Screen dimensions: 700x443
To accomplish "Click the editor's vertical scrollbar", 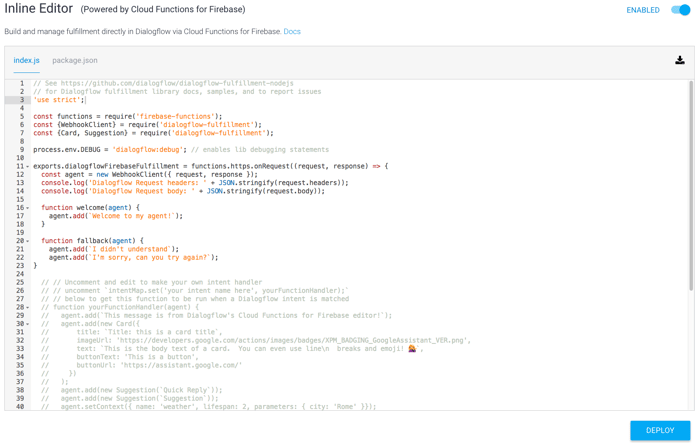I will 690,180.
